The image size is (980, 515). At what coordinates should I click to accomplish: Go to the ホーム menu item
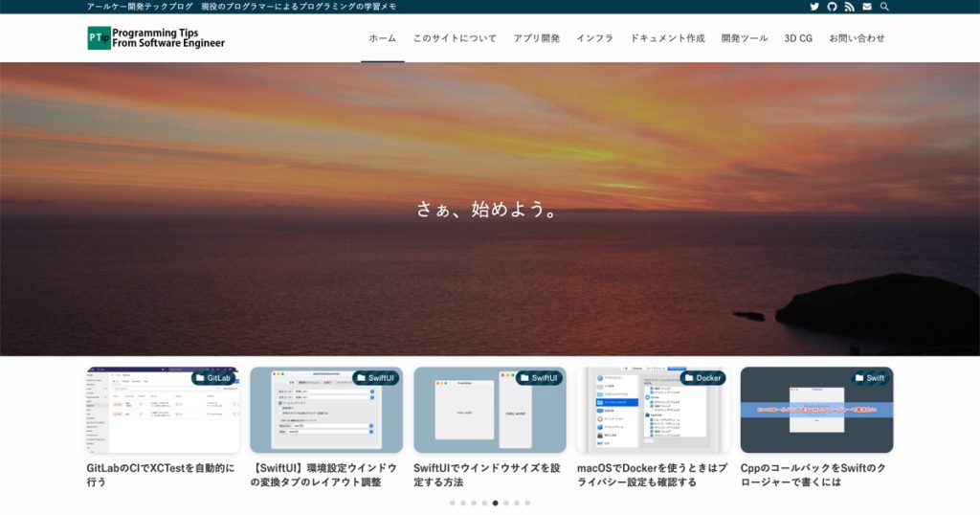pyautogui.click(x=382, y=38)
